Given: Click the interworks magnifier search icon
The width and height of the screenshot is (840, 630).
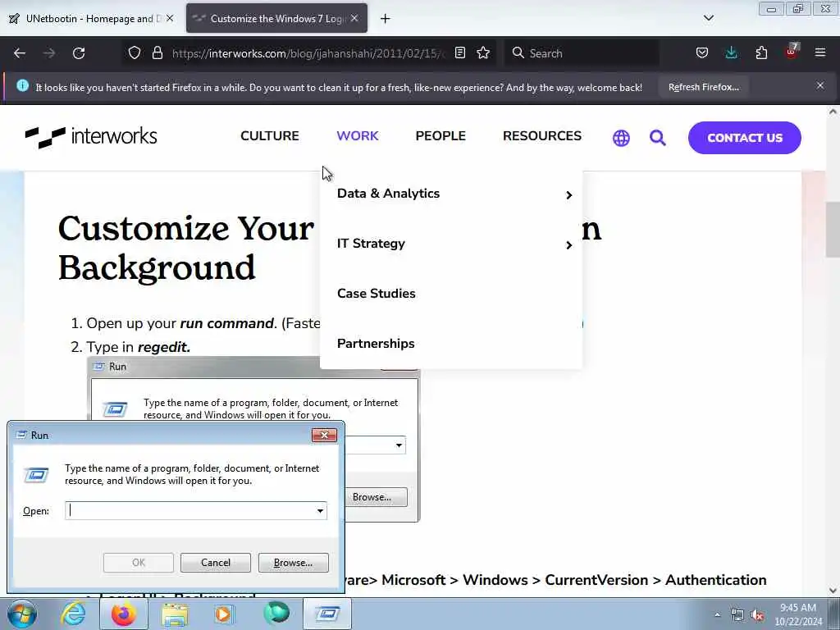Looking at the screenshot, I should 657,138.
